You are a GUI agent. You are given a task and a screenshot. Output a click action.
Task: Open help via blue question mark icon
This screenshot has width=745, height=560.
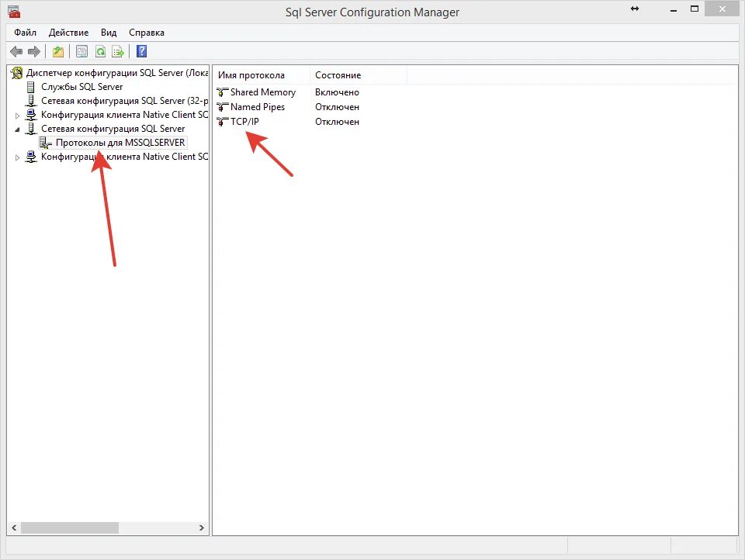tap(141, 51)
